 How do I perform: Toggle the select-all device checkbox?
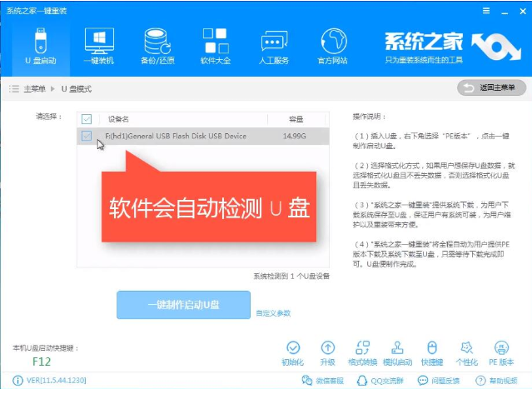pos(87,119)
